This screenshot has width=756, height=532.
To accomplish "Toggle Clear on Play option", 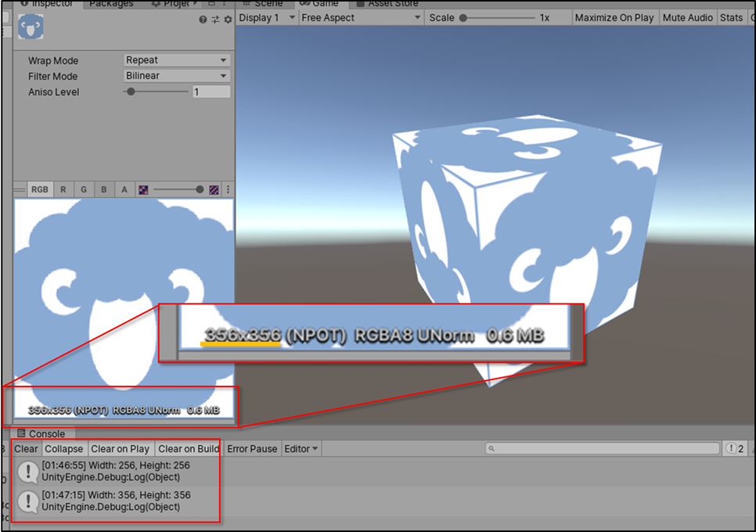I will [120, 448].
